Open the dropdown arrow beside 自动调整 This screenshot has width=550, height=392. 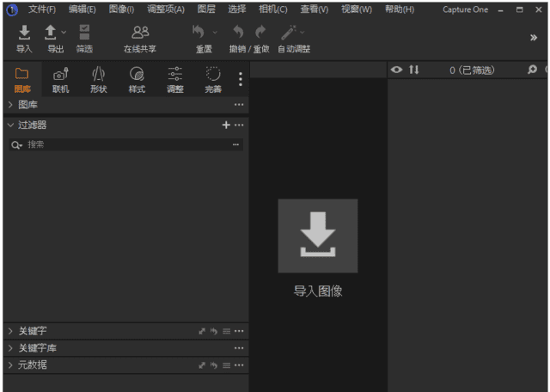[x=302, y=33]
